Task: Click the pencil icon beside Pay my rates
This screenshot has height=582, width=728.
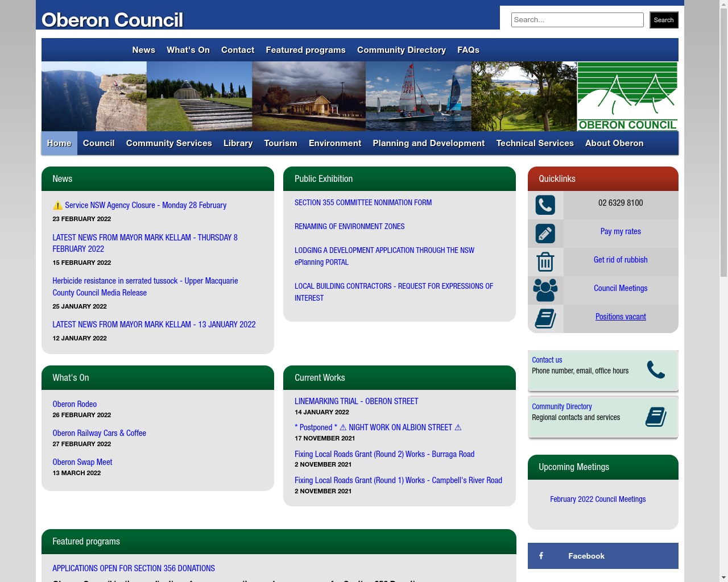Action: 545,233
